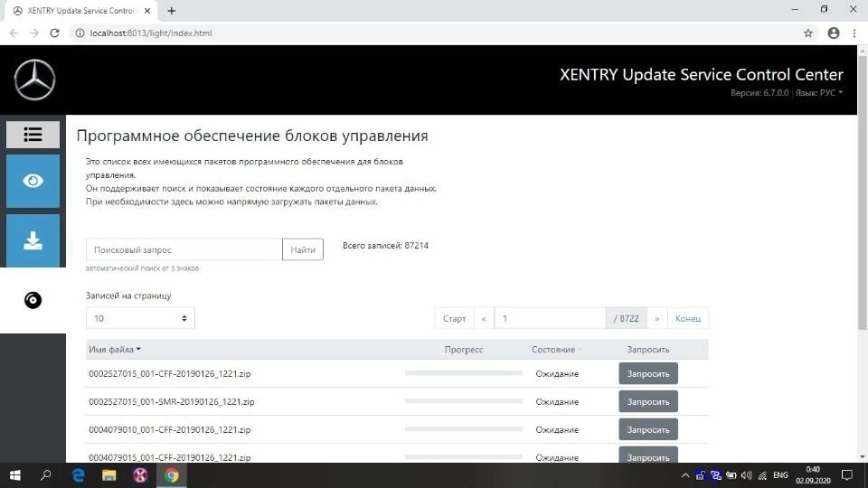The height and width of the screenshot is (488, 868).
Task: Click the Mercedes-Benz star logo
Action: coord(34,80)
